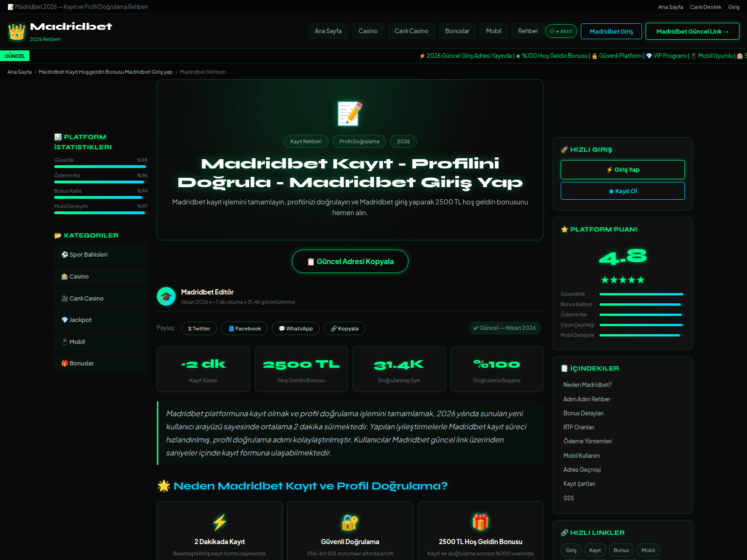Click the Güvenilirlik rating bar
The width and height of the screenshot is (747, 560).
tap(642, 294)
